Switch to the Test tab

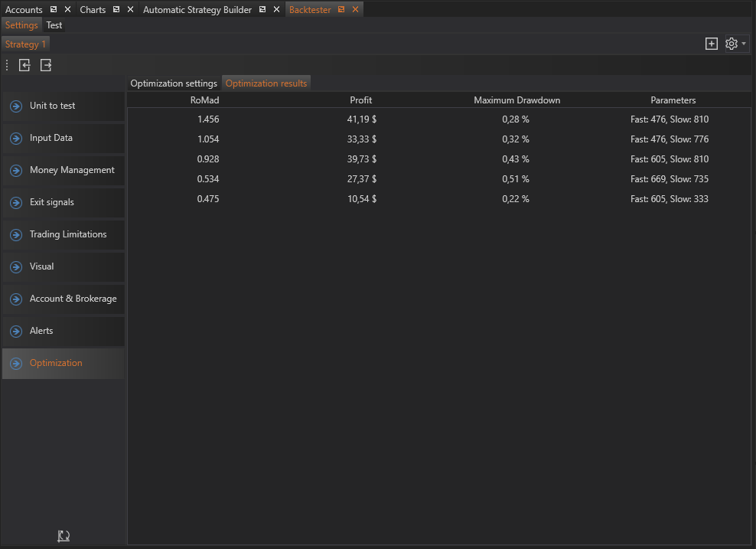54,25
